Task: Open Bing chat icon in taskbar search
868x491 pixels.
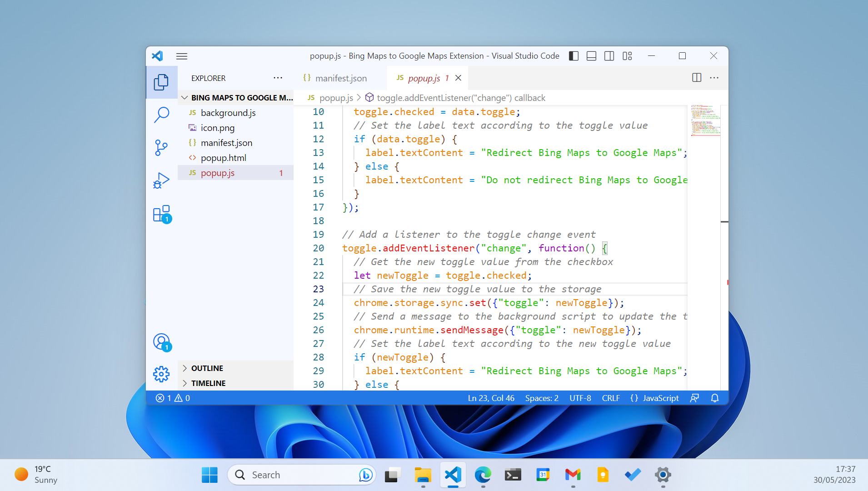Action: 365,475
